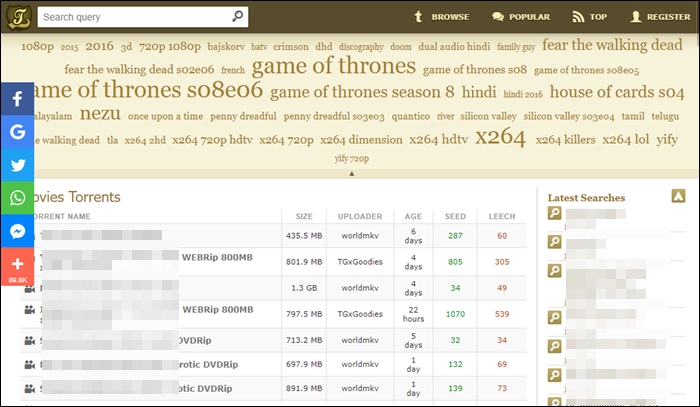Viewport: 700px width, 407px height.
Task: Click the movie icon in the 1.3 GB row
Action: coord(29,289)
